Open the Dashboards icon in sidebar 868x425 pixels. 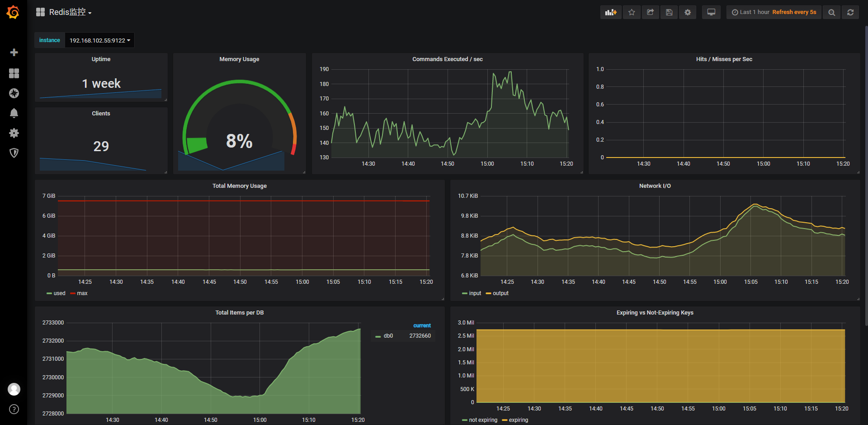14,73
